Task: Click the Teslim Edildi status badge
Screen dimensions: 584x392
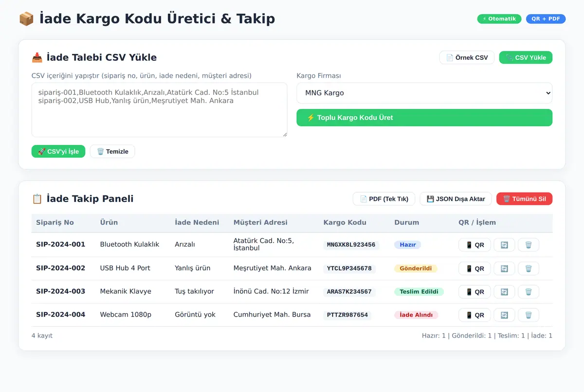Action: (419, 292)
